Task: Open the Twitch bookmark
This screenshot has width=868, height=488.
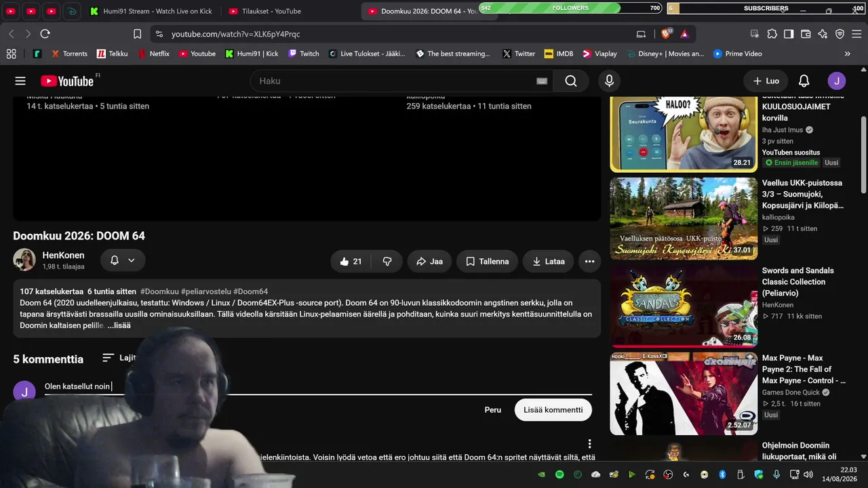Action: [303, 54]
